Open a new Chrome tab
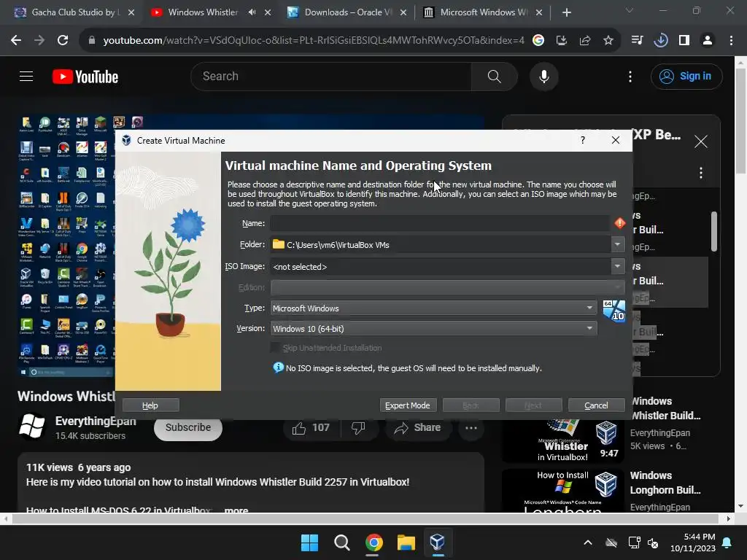747x560 pixels. (566, 12)
